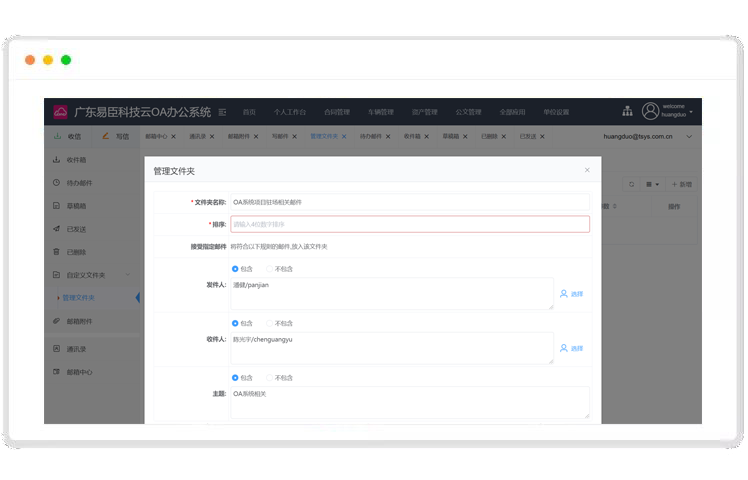Viewport: 748px width, 480px height.
Task: Click the 收件人 text area
Action: (392, 348)
